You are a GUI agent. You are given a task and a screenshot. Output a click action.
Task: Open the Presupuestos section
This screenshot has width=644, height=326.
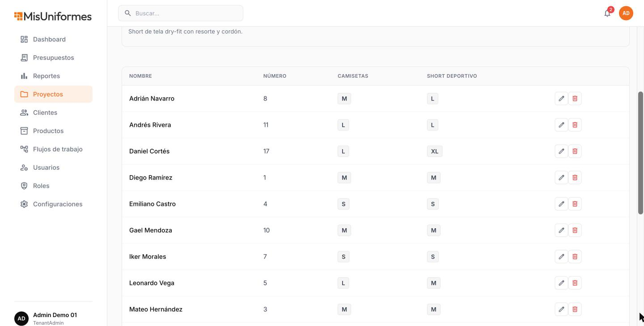tap(53, 58)
